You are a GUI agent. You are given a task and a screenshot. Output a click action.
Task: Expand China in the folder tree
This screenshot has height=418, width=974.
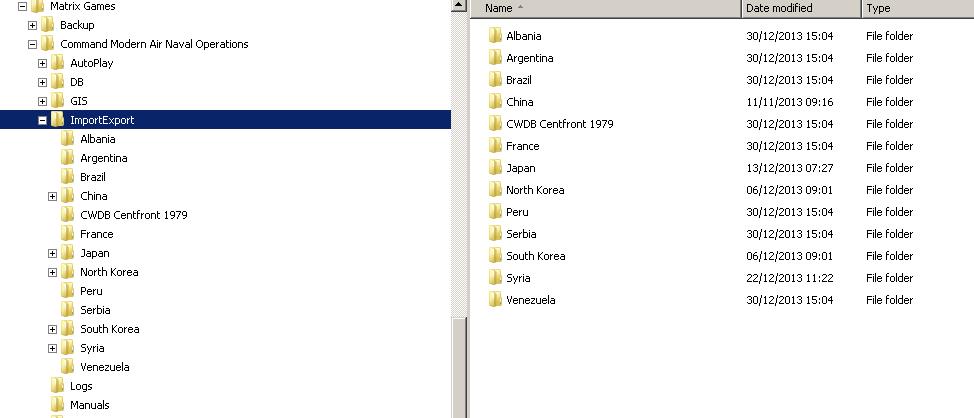pos(52,196)
